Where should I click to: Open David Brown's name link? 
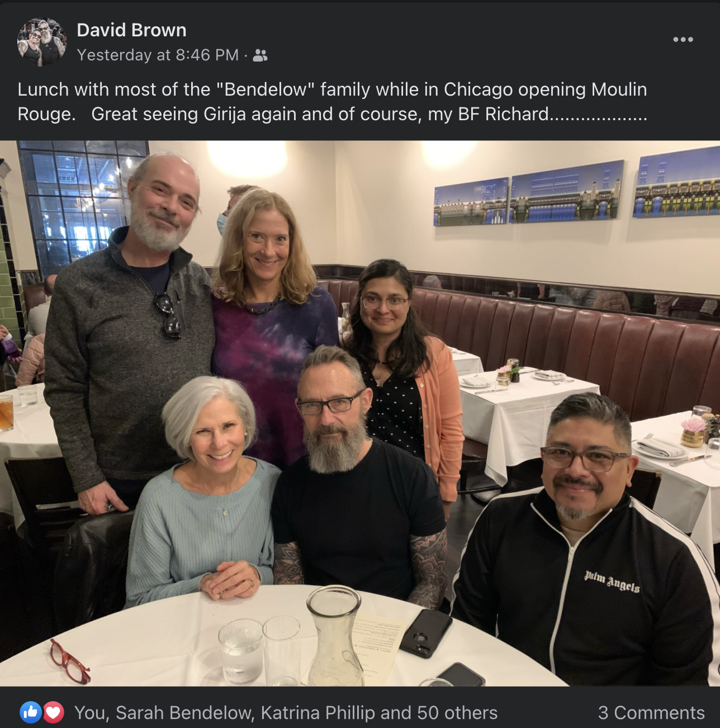coord(131,30)
